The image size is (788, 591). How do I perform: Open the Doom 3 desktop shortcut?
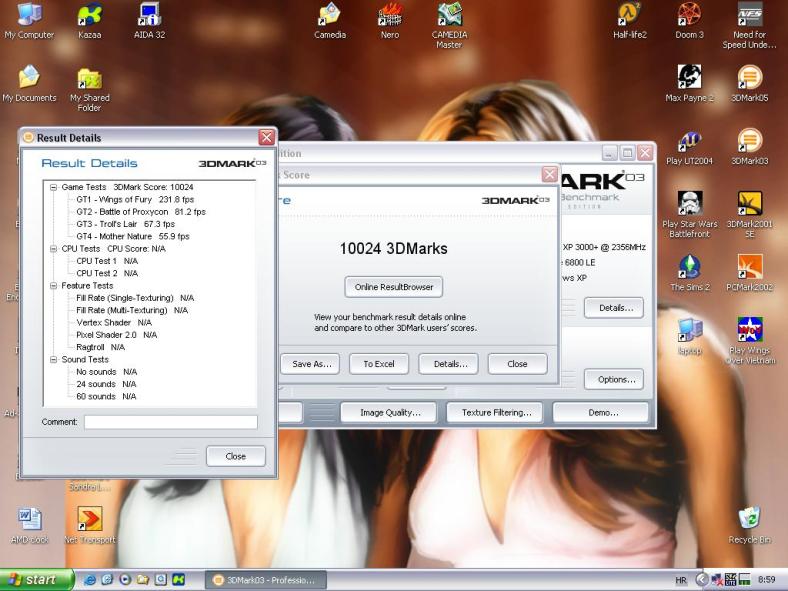(x=689, y=15)
